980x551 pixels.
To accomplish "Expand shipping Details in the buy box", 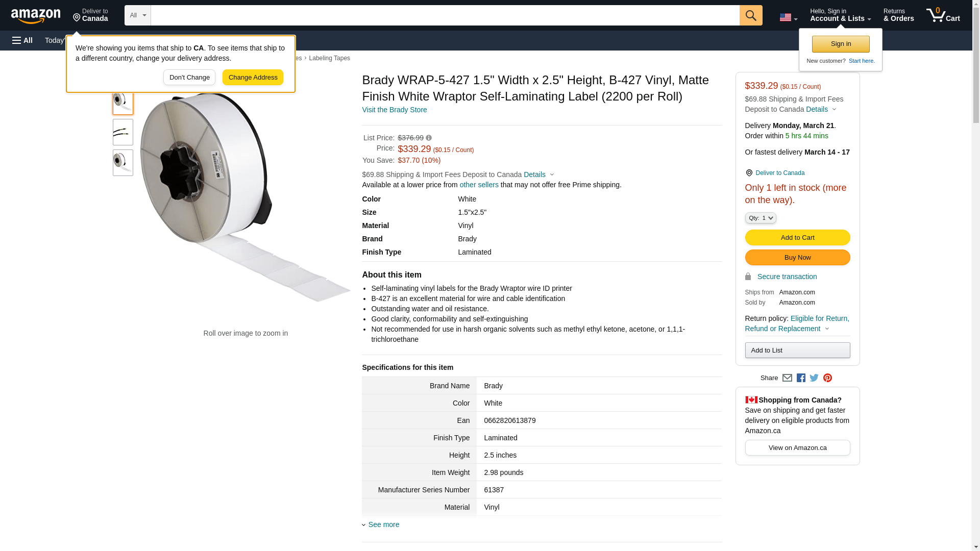I will click(821, 109).
